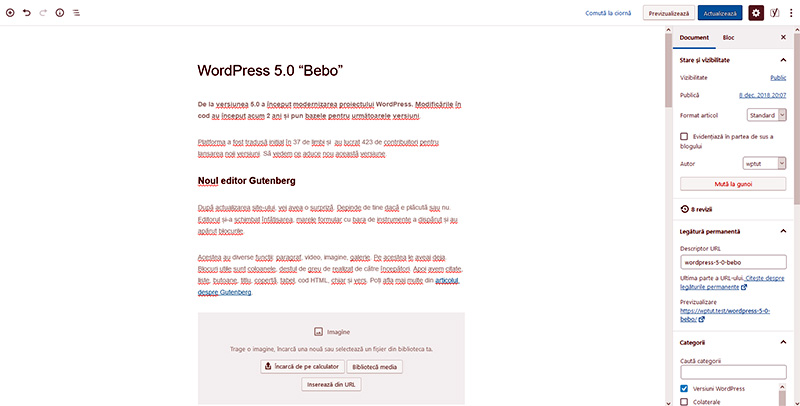Click the sidebar vertical scrollbar thumb

pyautogui.click(x=796, y=120)
